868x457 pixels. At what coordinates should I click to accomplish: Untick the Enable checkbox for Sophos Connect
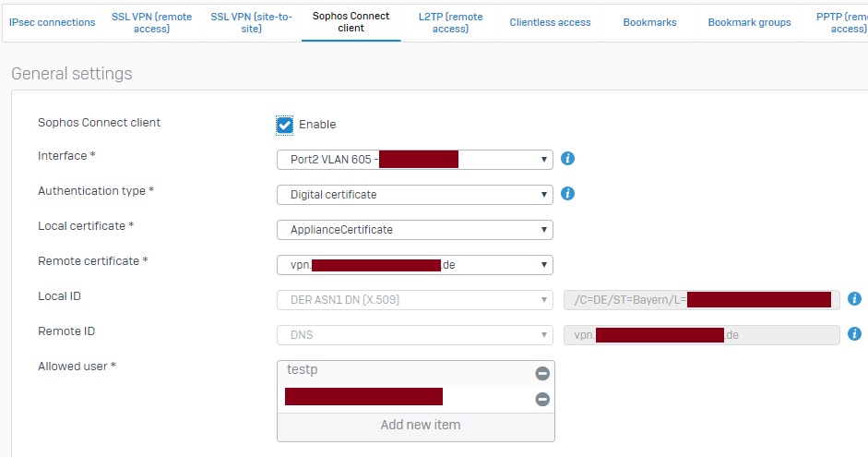(x=284, y=126)
